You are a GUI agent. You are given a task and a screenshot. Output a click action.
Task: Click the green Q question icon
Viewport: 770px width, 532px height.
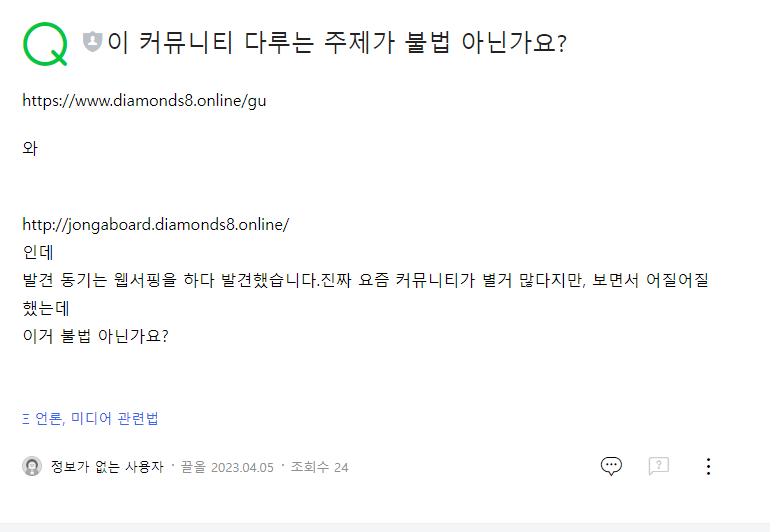[x=45, y=43]
